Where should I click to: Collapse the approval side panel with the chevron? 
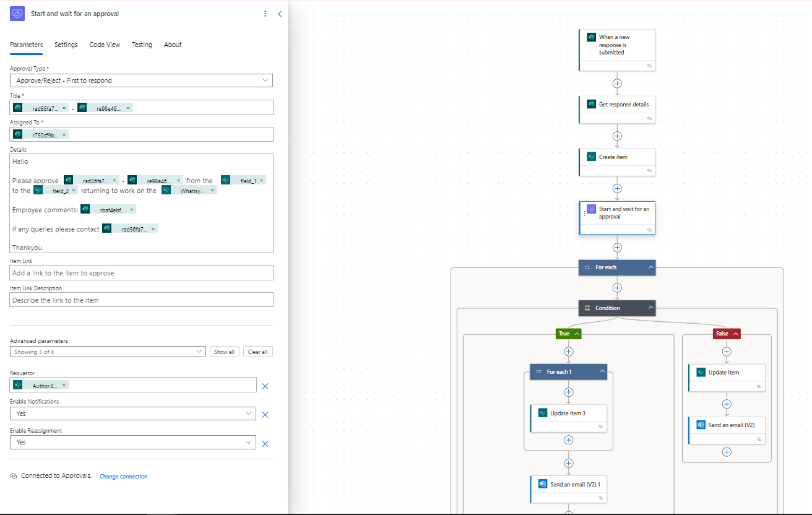point(280,14)
